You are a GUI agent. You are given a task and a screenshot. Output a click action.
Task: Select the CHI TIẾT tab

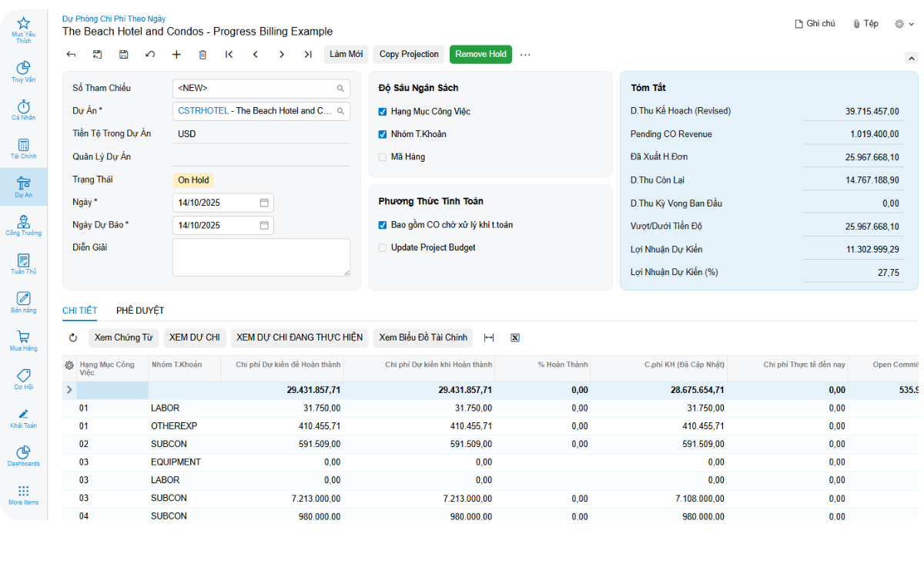[x=79, y=310]
